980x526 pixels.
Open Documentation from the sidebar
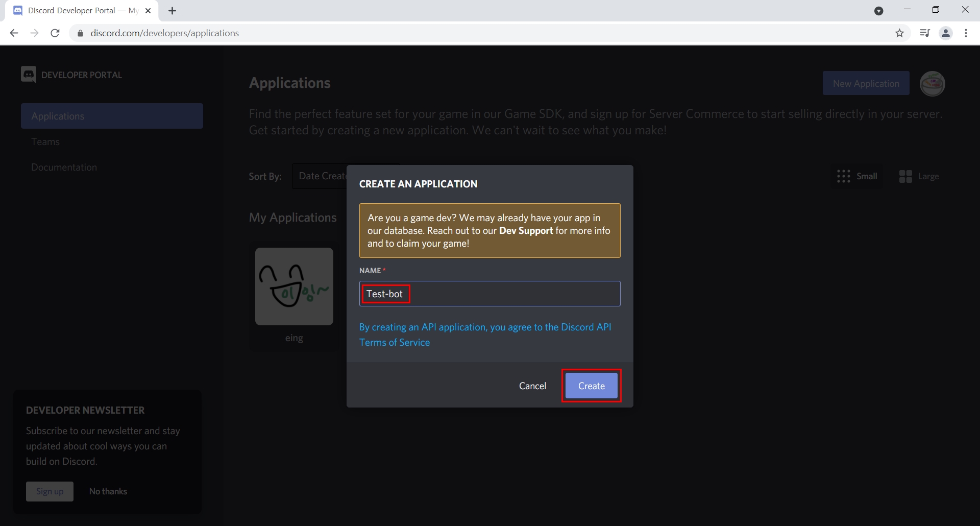coord(64,167)
